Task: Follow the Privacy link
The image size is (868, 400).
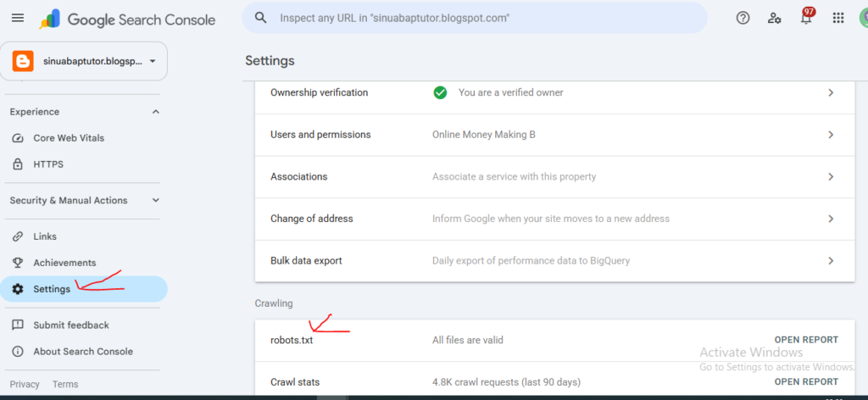Action: (25, 384)
